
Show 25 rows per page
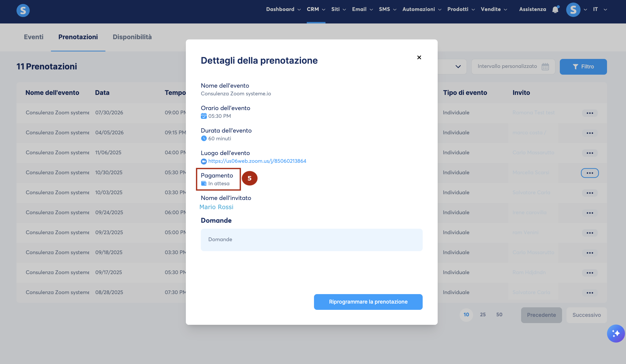(483, 315)
